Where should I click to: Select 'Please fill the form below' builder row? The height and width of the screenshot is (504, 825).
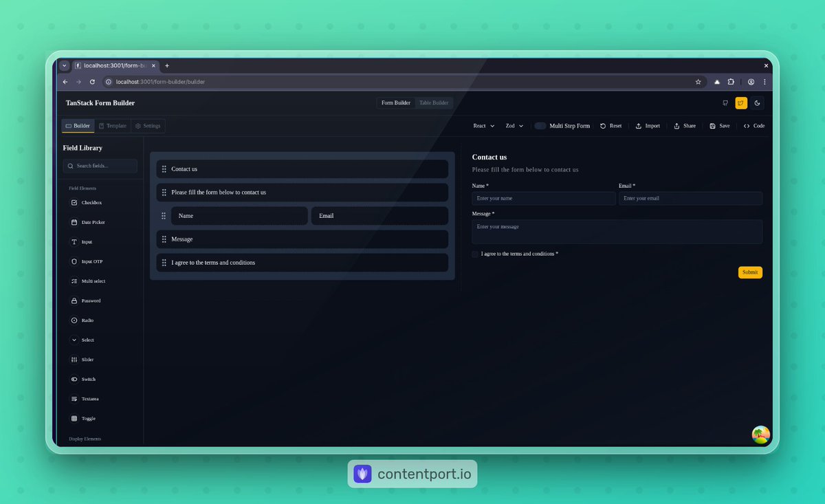pos(302,193)
